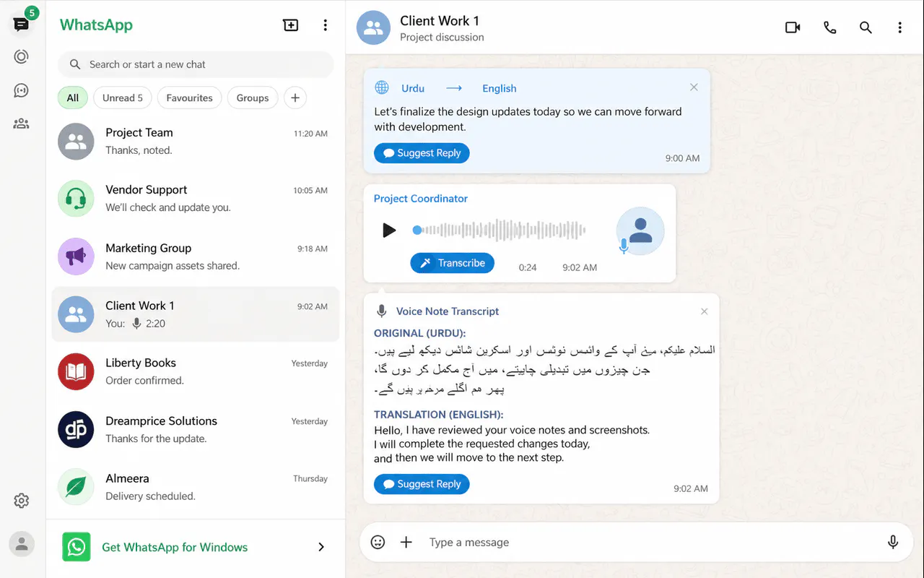
Task: Transcribe the voice note
Action: click(x=453, y=263)
